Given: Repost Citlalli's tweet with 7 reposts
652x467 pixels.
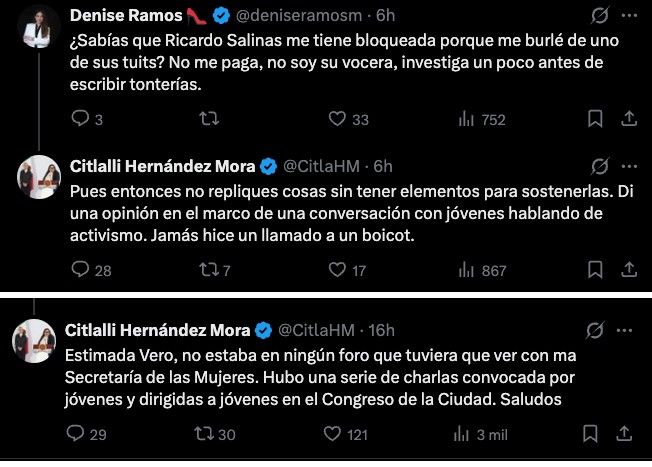Looking at the screenshot, I should point(209,269).
